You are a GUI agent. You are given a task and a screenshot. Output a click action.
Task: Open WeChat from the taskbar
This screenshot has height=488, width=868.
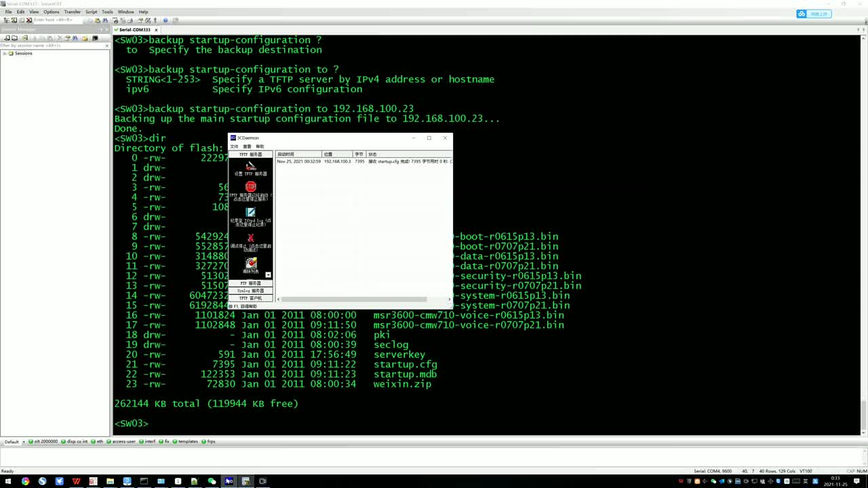212,481
